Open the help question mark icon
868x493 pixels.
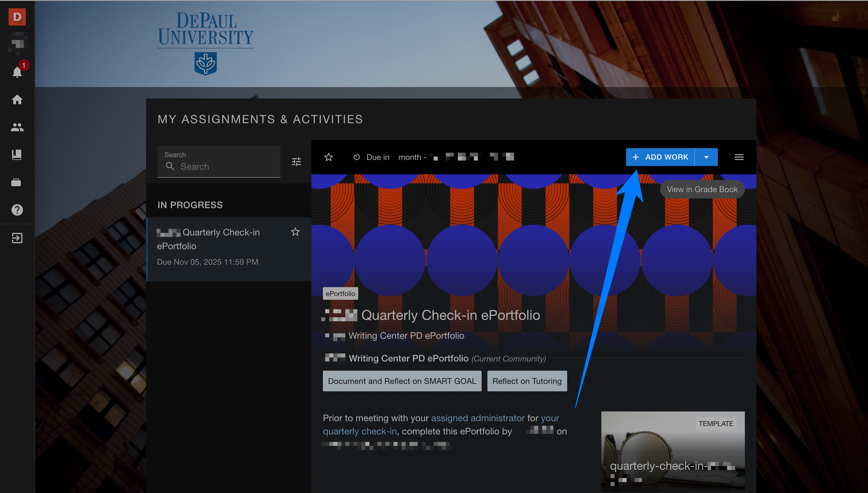pyautogui.click(x=17, y=210)
